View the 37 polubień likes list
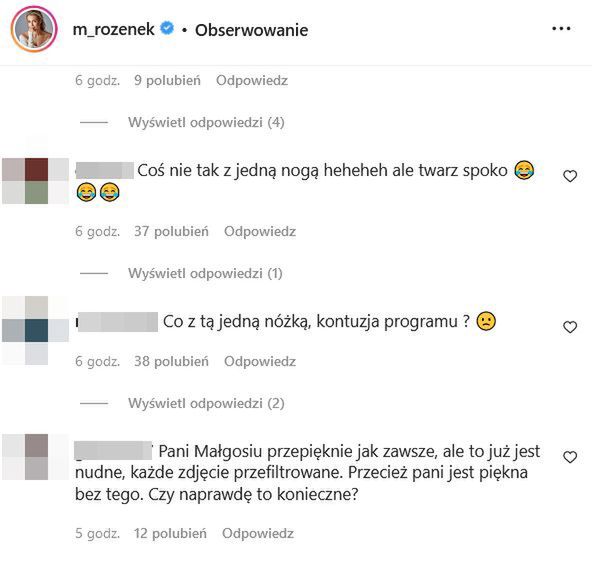Viewport: 592px width, 567px height. (171, 231)
